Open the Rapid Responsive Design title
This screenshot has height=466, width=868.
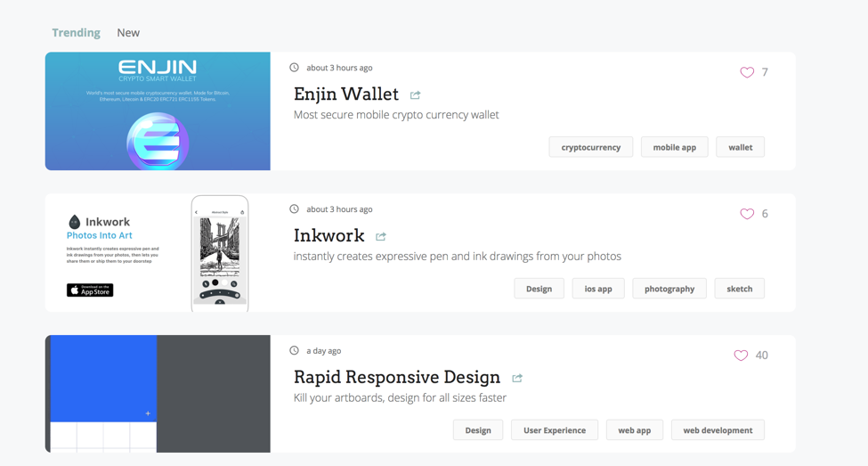[397, 377]
